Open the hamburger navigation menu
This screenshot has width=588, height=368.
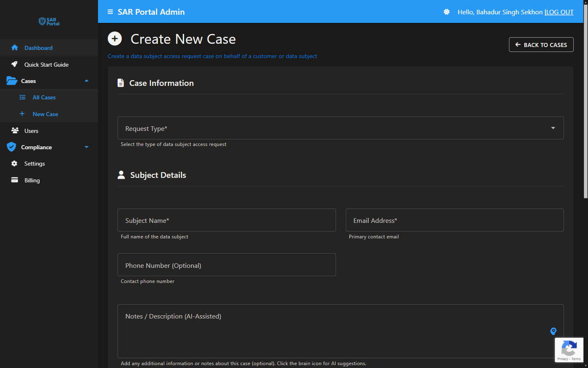click(110, 12)
